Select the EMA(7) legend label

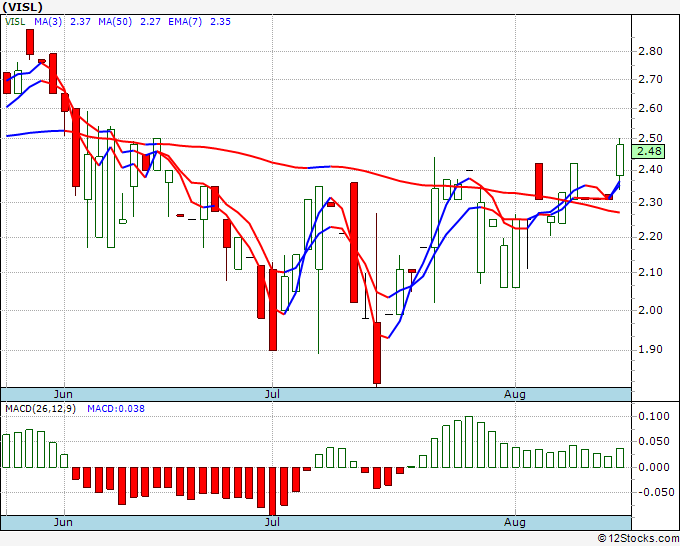(185, 22)
